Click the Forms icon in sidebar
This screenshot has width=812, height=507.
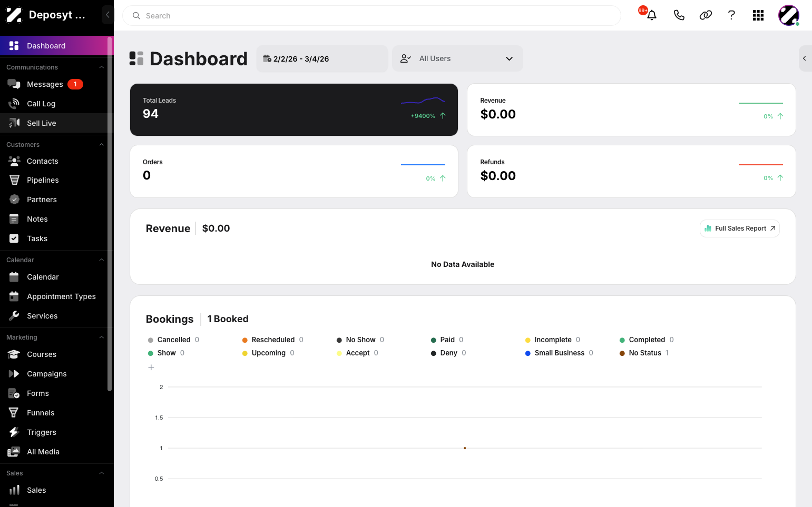click(x=14, y=393)
